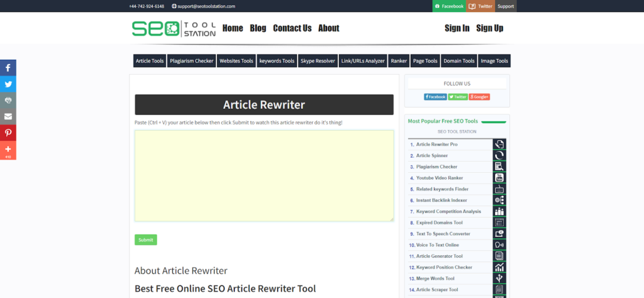Click the SEO Tool Station logo
The width and height of the screenshot is (644, 298).
[x=174, y=28]
